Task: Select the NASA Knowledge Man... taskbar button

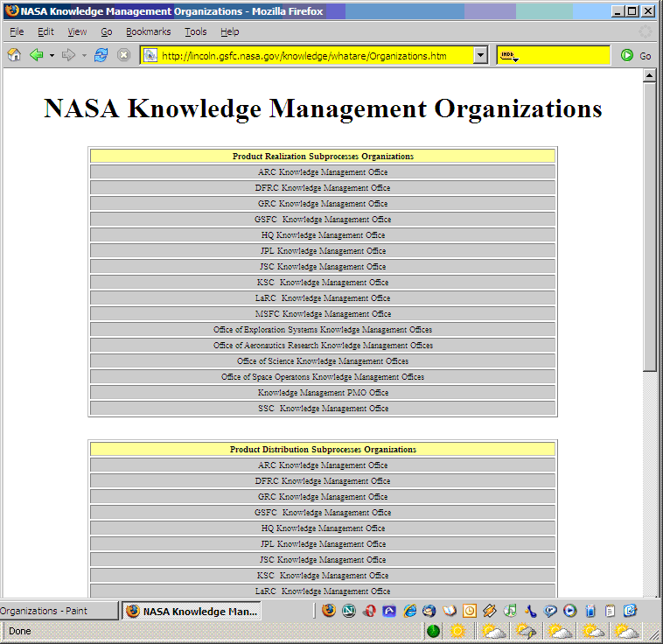Action: 192,612
